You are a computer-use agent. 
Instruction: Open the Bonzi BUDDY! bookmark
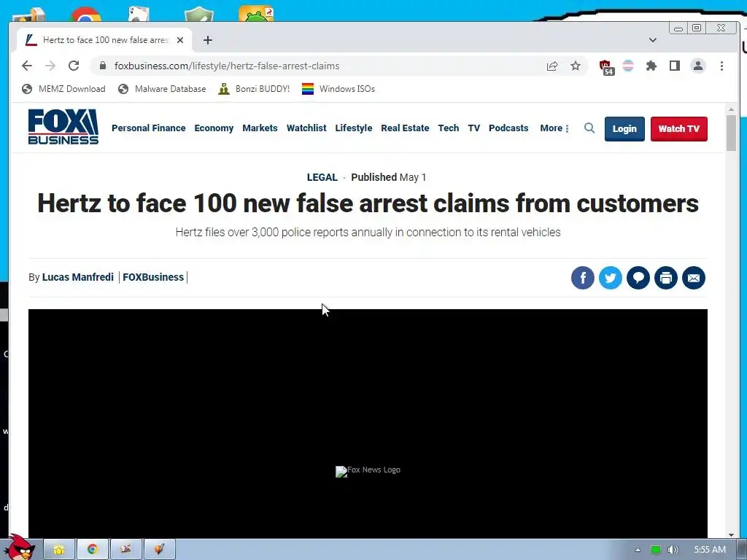254,89
